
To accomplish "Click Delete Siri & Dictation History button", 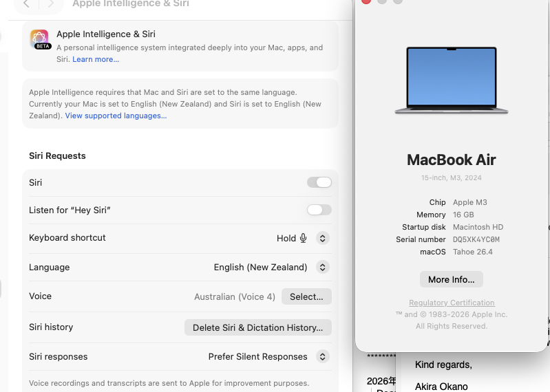I will pyautogui.click(x=257, y=327).
